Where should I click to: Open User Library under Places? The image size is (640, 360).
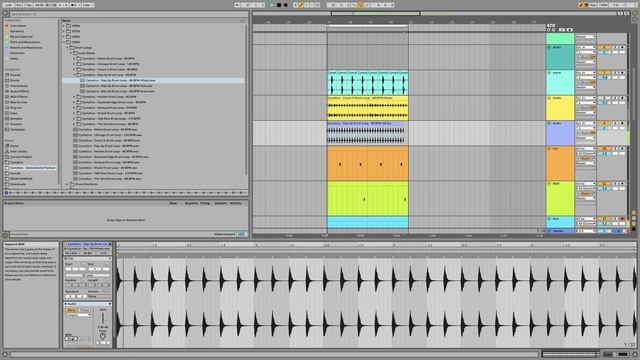[x=18, y=151]
